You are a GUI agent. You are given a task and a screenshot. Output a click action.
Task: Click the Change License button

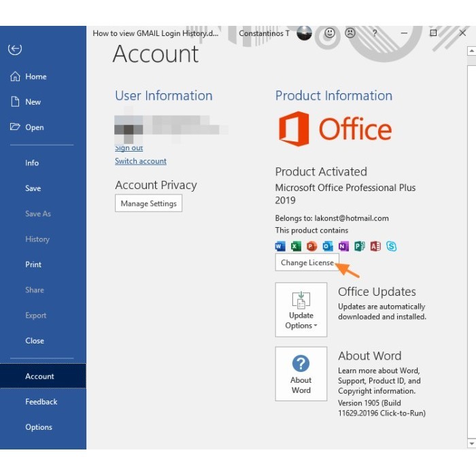[x=307, y=262]
